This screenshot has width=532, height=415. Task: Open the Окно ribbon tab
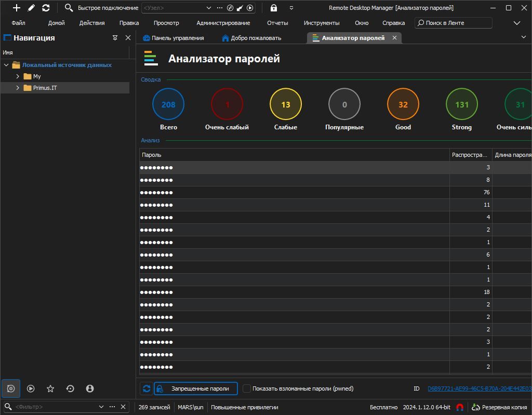coord(362,23)
